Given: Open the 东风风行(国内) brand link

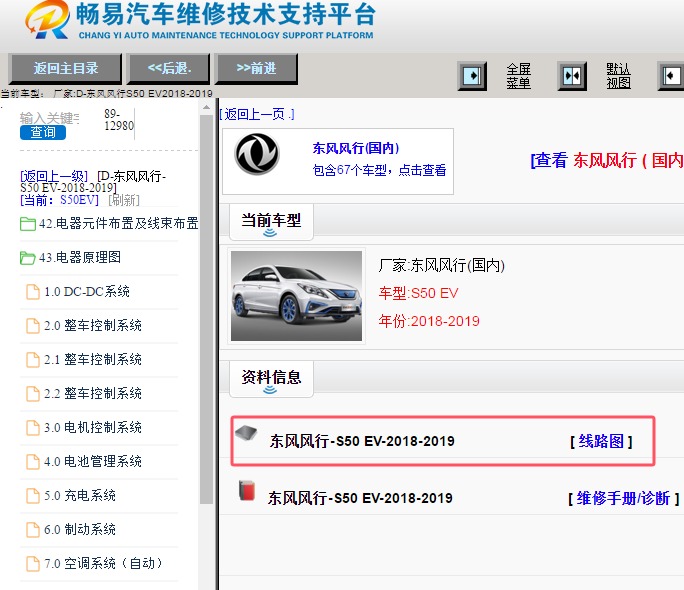Looking at the screenshot, I should coord(356,148).
